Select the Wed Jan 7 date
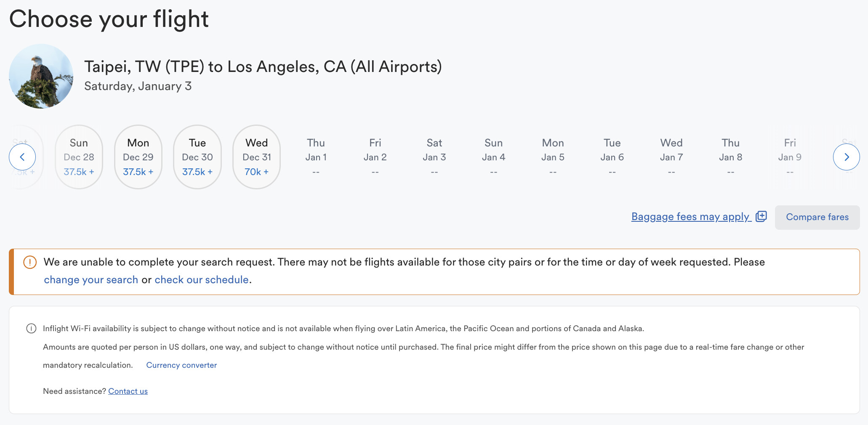Viewport: 868px width, 425px height. pyautogui.click(x=671, y=157)
